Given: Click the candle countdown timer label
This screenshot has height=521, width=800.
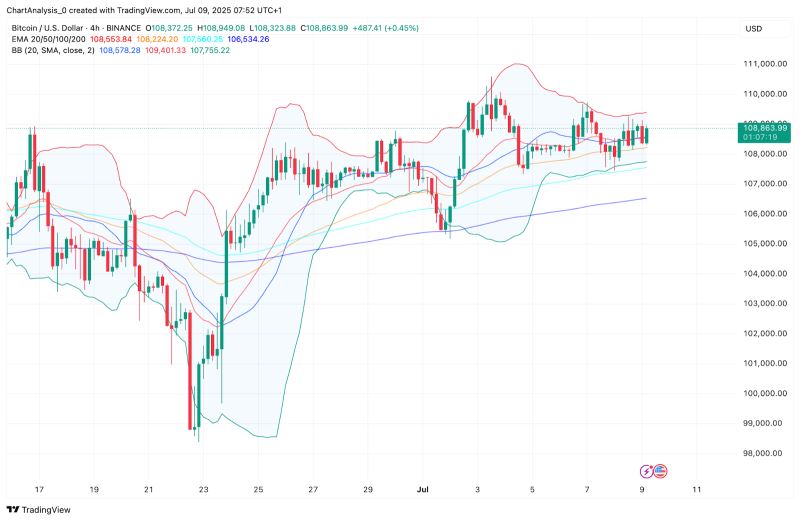Looking at the screenshot, I should point(762,139).
